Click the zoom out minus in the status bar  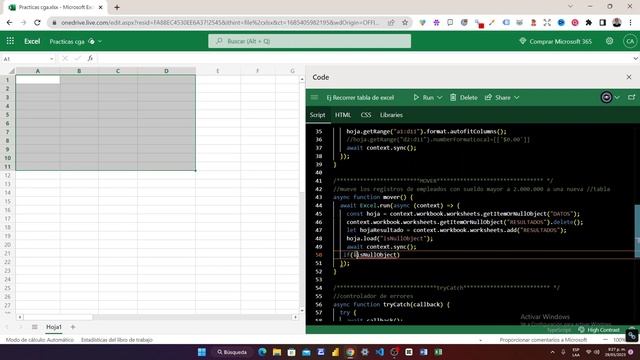[x=605, y=340]
